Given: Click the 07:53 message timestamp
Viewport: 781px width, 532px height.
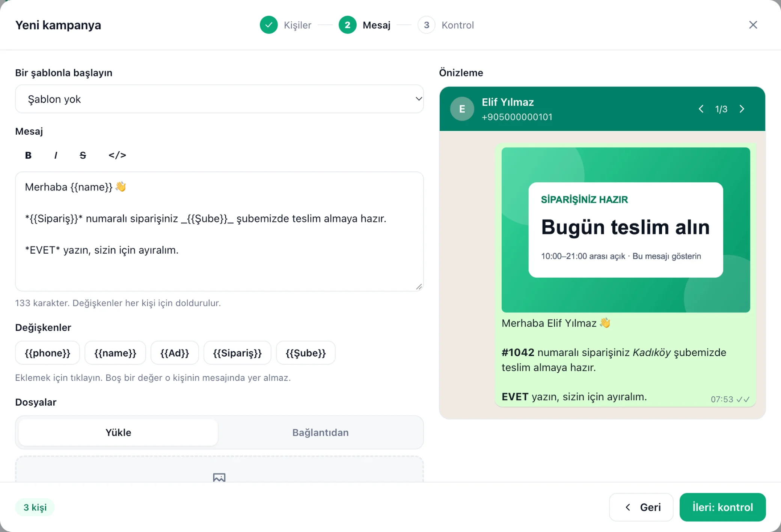Looking at the screenshot, I should (x=722, y=400).
